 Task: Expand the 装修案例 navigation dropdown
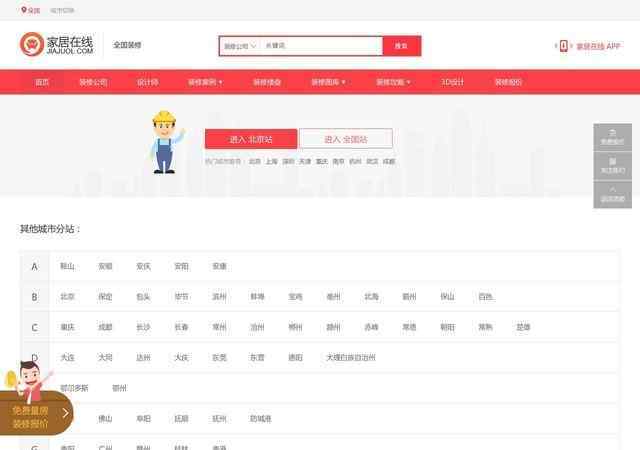coord(205,82)
